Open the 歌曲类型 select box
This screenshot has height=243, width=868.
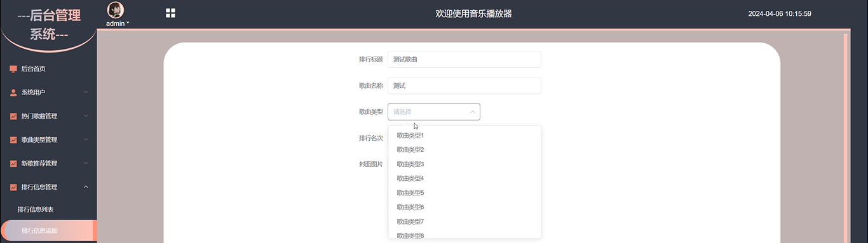[434, 112]
